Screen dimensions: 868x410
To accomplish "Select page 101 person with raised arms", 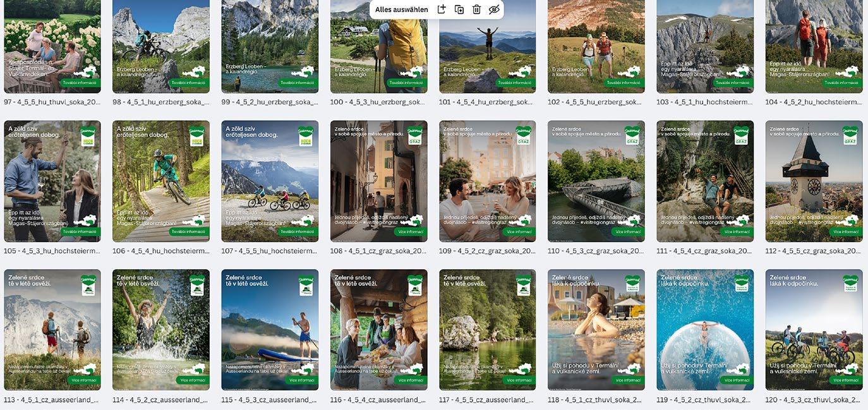I will pyautogui.click(x=488, y=46).
